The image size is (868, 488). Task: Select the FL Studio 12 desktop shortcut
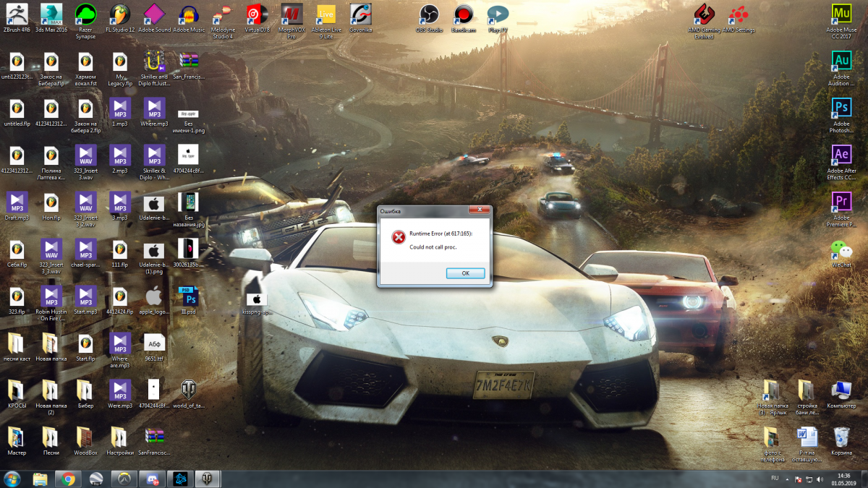point(120,14)
